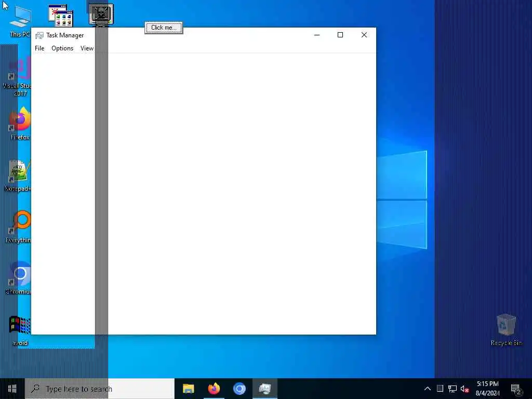The height and width of the screenshot is (399, 532).
Task: Click the Task Manager title bar icon
Action: pyautogui.click(x=39, y=35)
